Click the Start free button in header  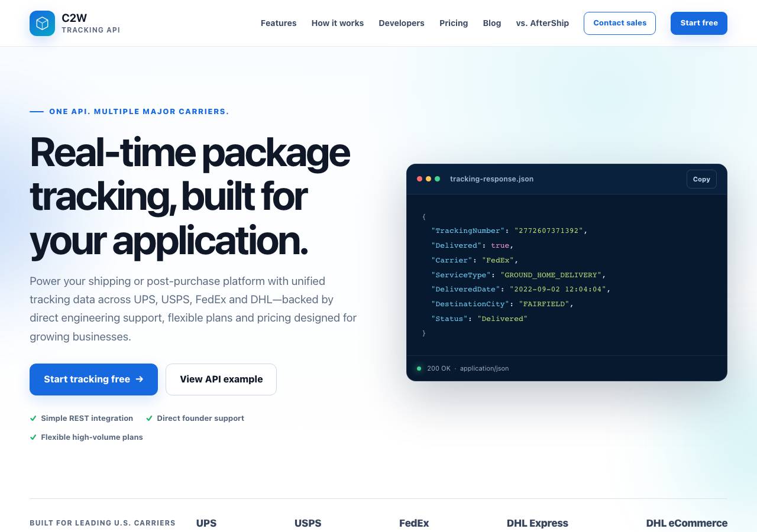699,23
